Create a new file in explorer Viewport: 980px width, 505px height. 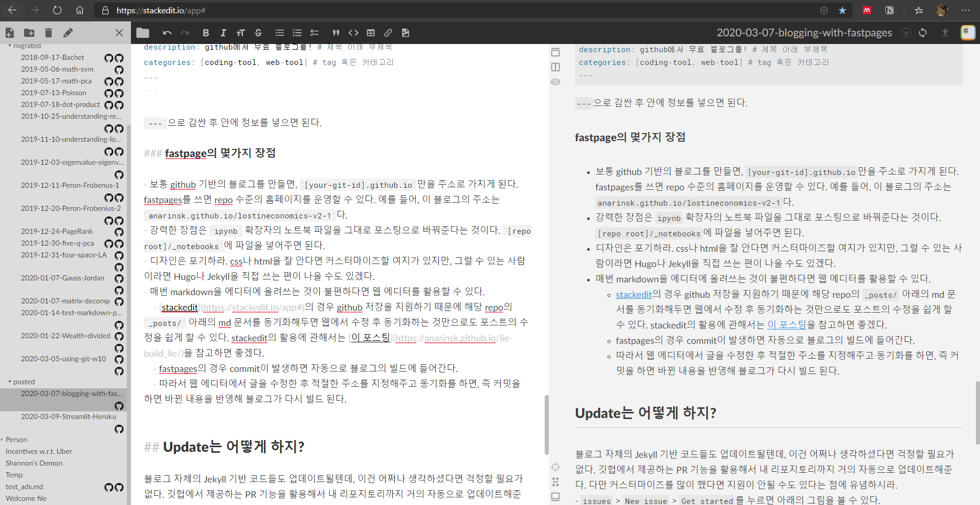click(10, 33)
